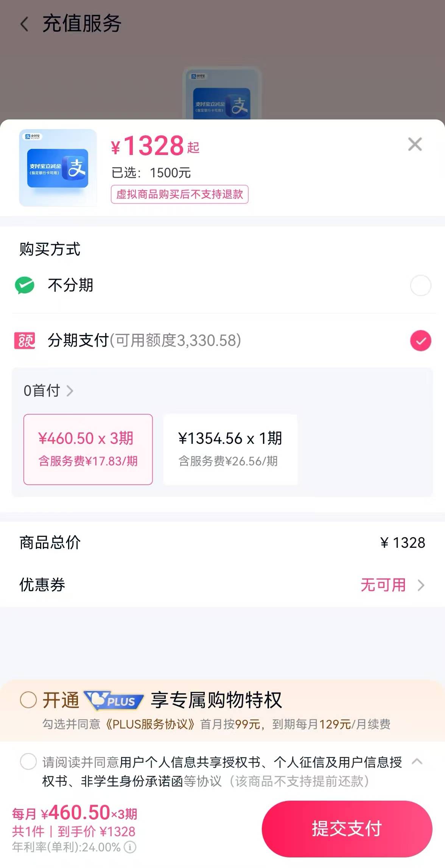Screen dimensions: 445x868
Task: Tap the PLUS membership badge icon
Action: tap(114, 701)
